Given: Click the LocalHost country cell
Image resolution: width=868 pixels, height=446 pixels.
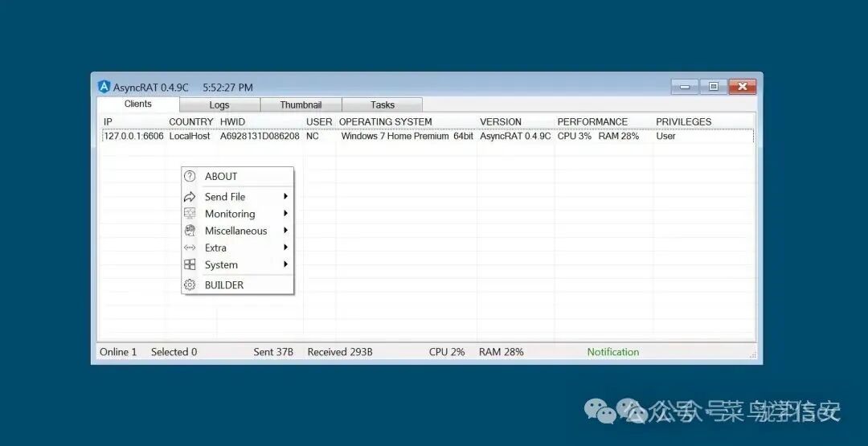Looking at the screenshot, I should (190, 136).
